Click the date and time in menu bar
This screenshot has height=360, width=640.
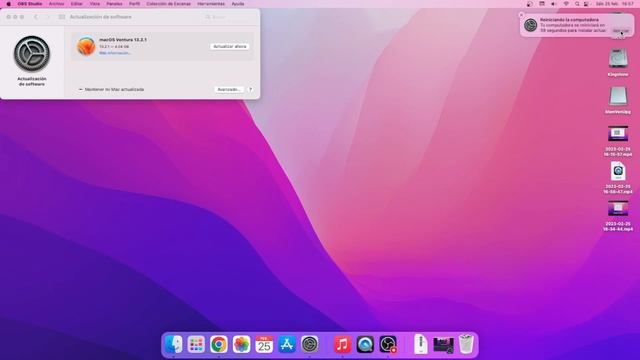[614, 4]
